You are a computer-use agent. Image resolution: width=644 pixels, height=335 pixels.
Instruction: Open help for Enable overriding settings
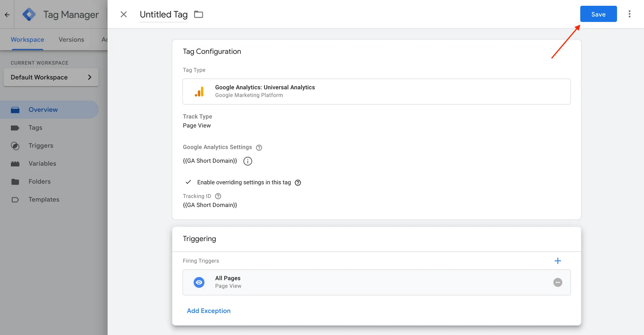coord(298,182)
